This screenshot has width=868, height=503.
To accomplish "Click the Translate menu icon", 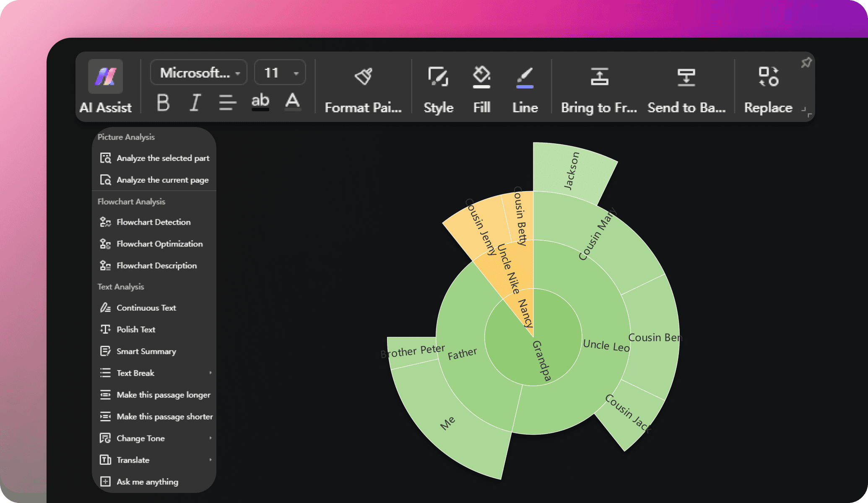I will pos(105,460).
